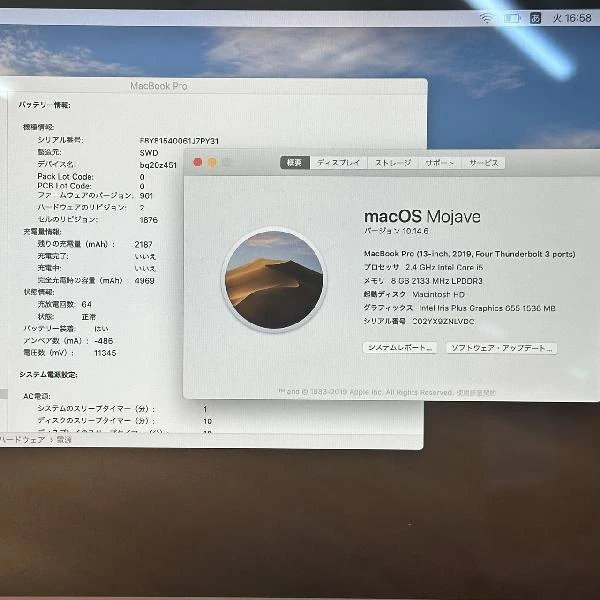This screenshot has width=600, height=600.
Task: Click the condition 正常 value
Action: (x=88, y=317)
